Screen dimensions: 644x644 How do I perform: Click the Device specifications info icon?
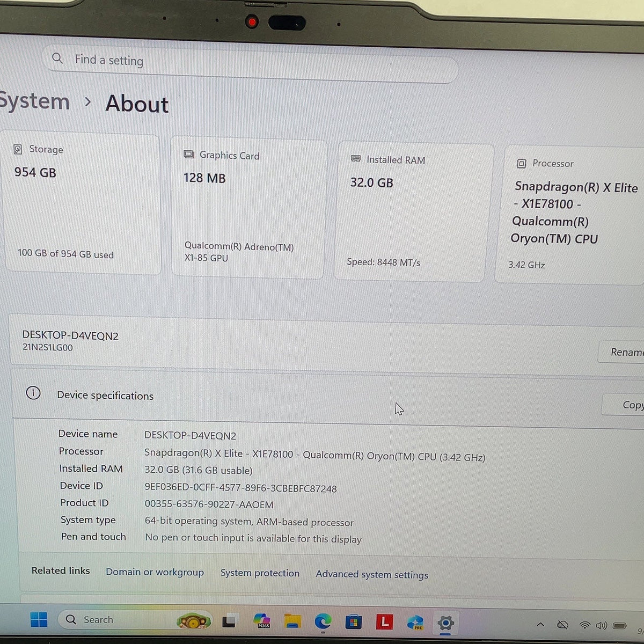click(33, 393)
